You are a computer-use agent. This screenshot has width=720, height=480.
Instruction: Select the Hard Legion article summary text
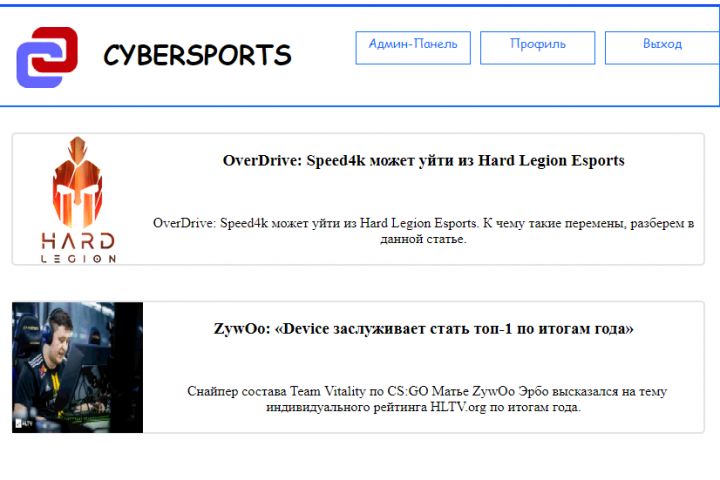(423, 231)
